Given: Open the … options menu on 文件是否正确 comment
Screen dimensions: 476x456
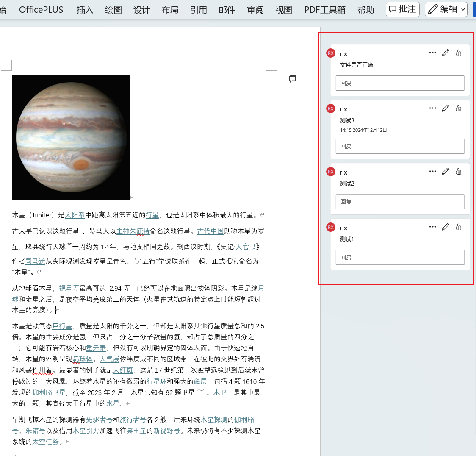Looking at the screenshot, I should click(432, 53).
